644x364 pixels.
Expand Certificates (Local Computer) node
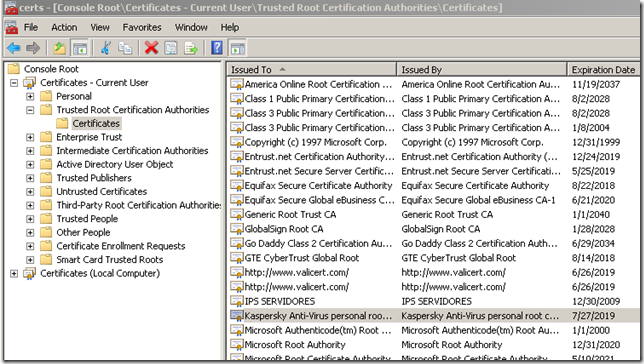pos(14,273)
